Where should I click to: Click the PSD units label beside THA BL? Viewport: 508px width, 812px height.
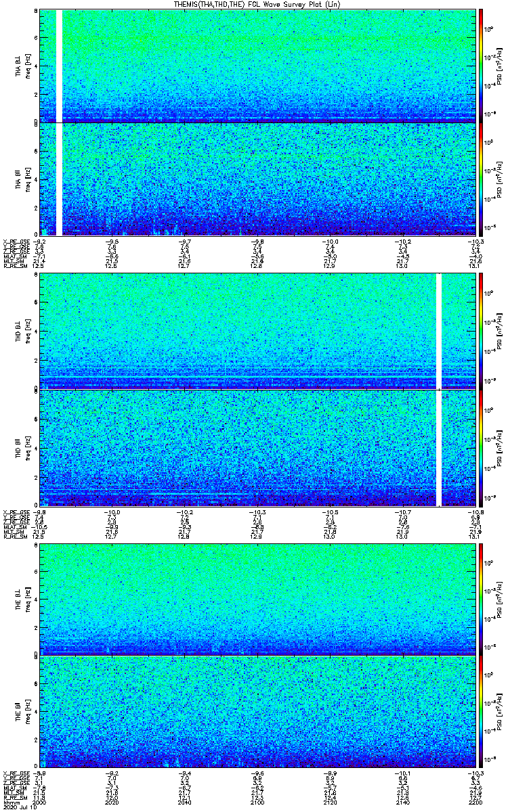point(500,65)
